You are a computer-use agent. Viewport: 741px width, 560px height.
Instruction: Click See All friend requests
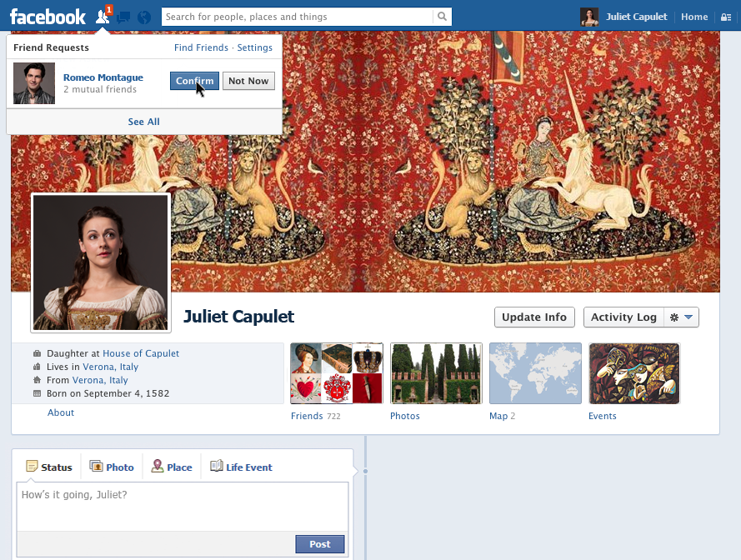144,122
